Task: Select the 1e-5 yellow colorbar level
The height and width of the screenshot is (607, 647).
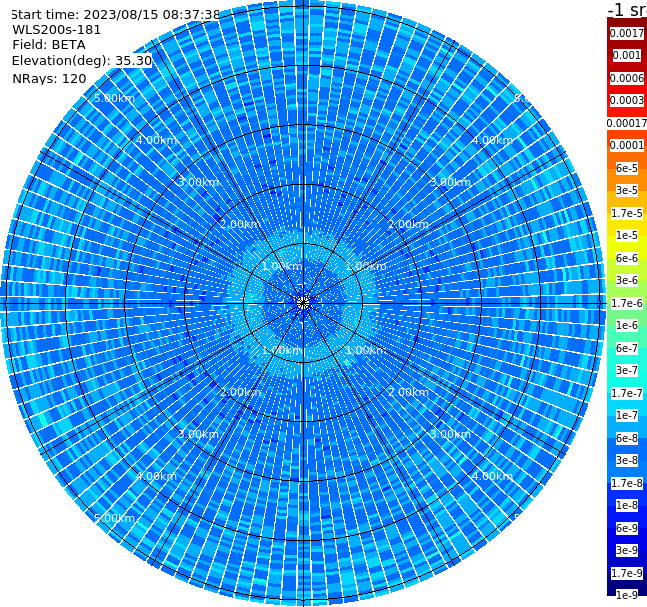Action: click(x=627, y=235)
